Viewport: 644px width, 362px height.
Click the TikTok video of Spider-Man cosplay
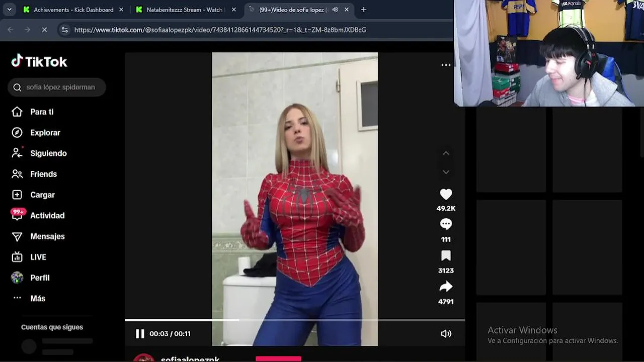[x=295, y=199]
